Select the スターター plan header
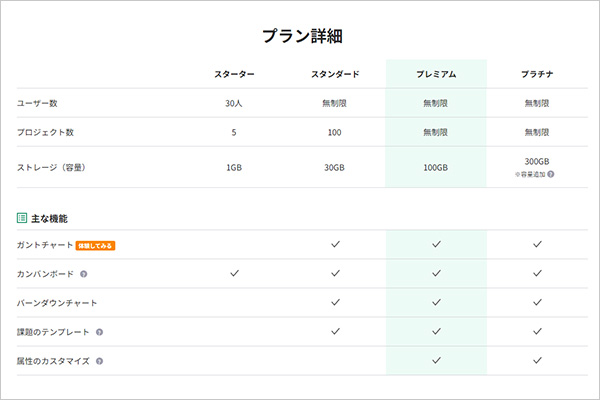The image size is (600, 400). tap(234, 74)
